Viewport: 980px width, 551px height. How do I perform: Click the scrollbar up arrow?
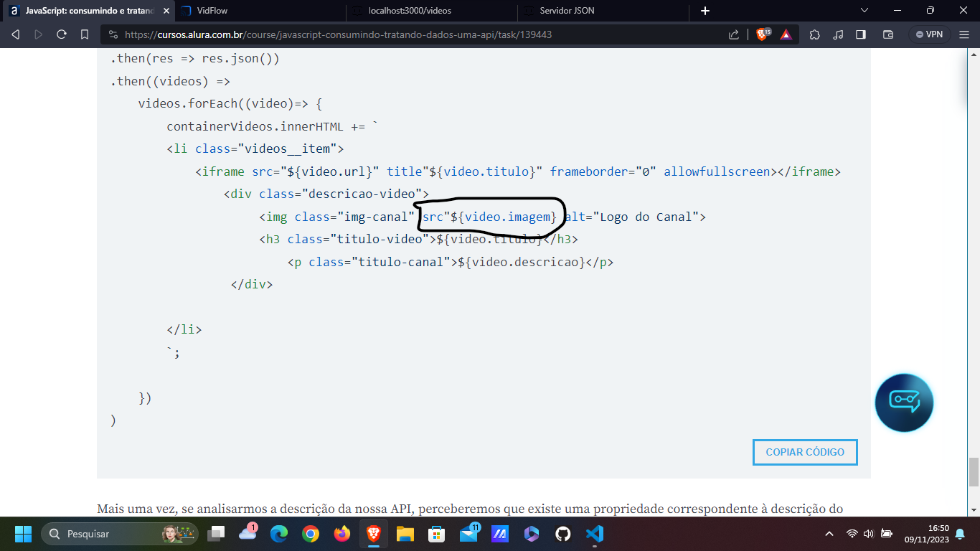[x=974, y=55]
